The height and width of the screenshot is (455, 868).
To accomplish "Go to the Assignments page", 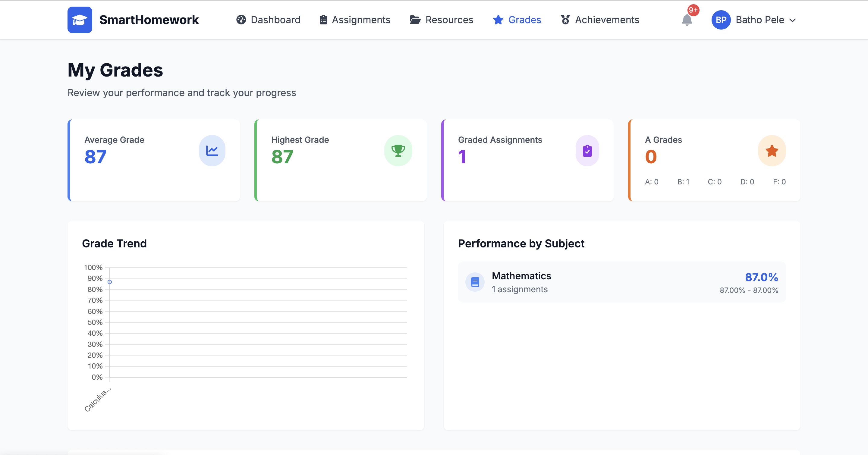I will [x=355, y=20].
